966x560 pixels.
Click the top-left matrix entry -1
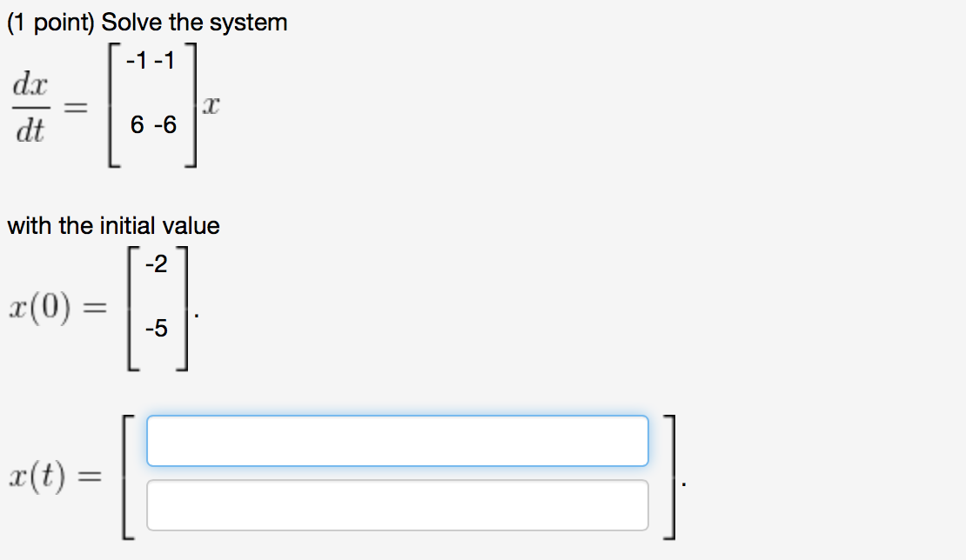pos(137,60)
